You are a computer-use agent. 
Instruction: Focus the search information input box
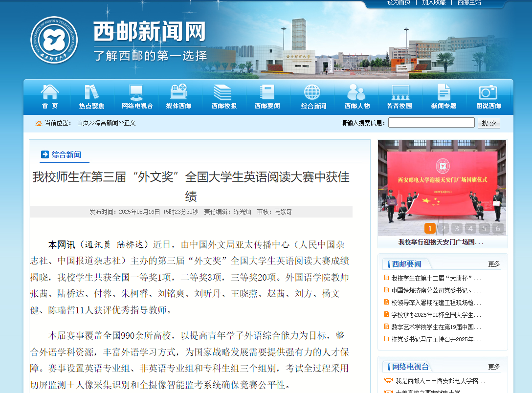(x=431, y=123)
